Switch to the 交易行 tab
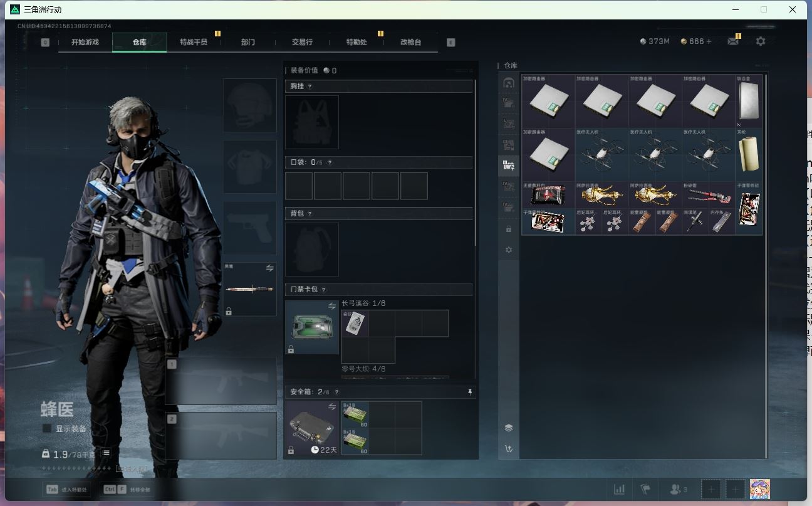This screenshot has width=812, height=506. [302, 42]
